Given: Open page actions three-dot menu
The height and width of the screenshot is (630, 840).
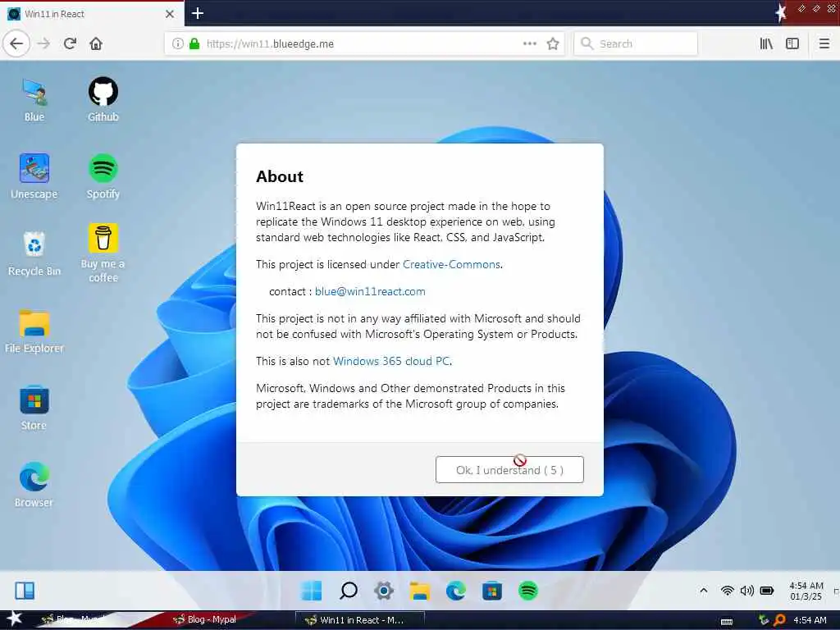Looking at the screenshot, I should (x=530, y=43).
